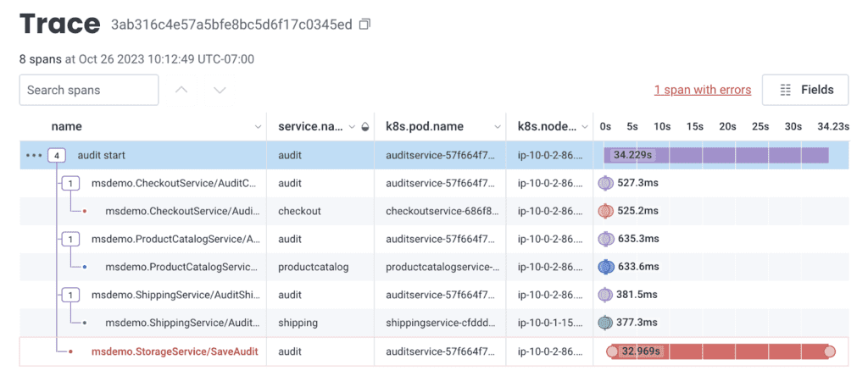Click into the Search spans field
This screenshot has width=868, height=376.
pos(88,90)
